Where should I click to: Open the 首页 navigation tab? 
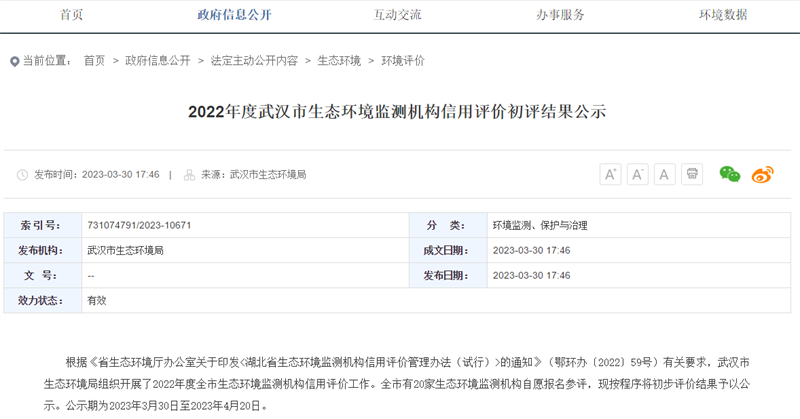click(x=71, y=15)
